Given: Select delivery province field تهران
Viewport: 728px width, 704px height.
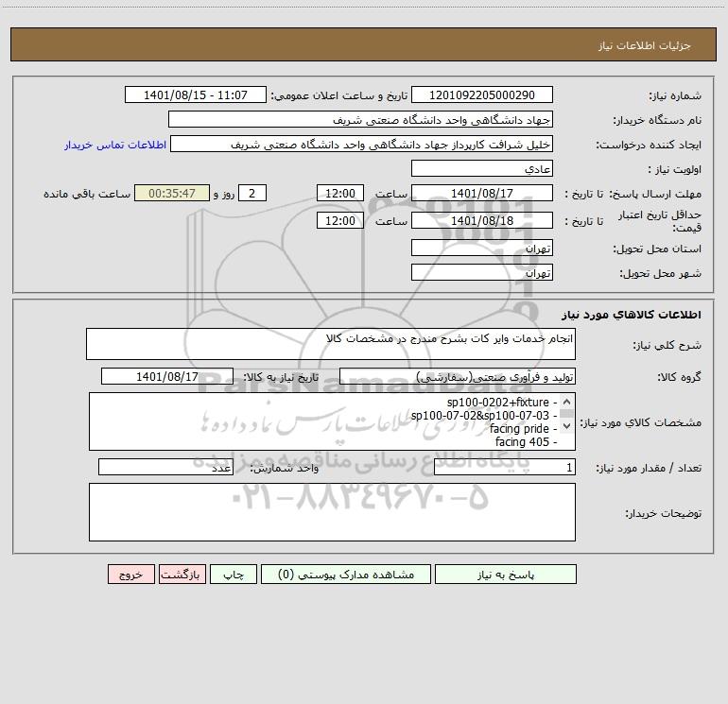Looking at the screenshot, I should [482, 249].
